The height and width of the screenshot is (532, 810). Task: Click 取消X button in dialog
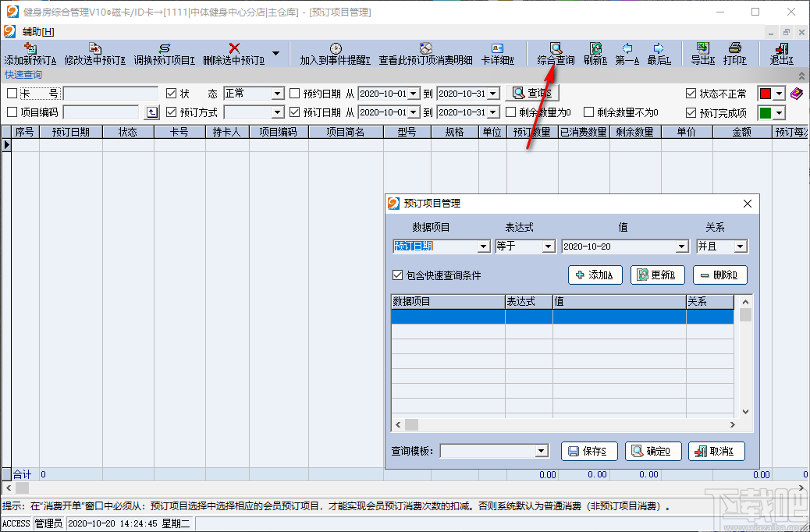pyautogui.click(x=716, y=451)
